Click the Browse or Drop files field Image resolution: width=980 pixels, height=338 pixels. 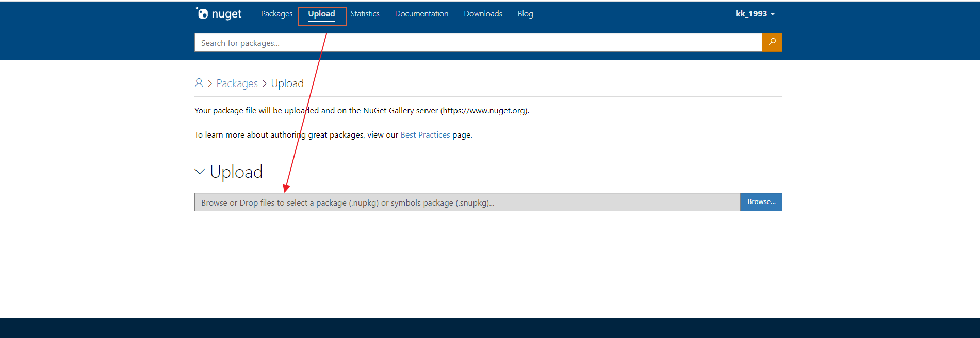(467, 202)
